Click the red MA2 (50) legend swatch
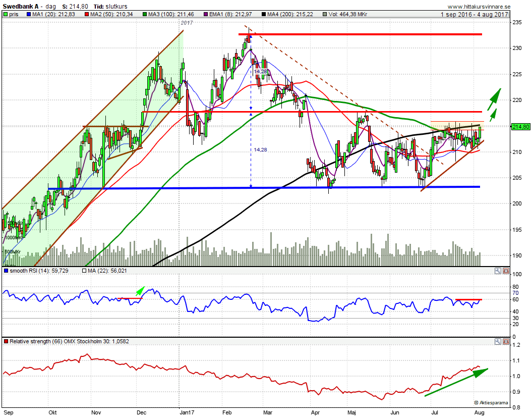 [87, 14]
